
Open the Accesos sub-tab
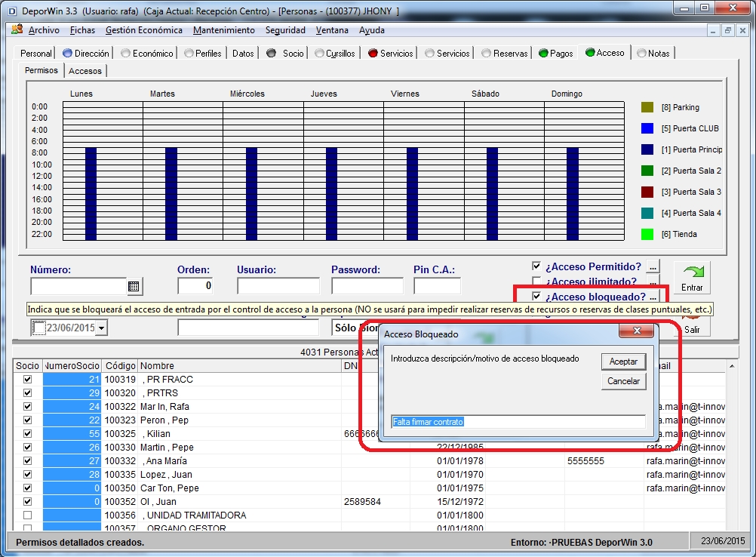85,71
